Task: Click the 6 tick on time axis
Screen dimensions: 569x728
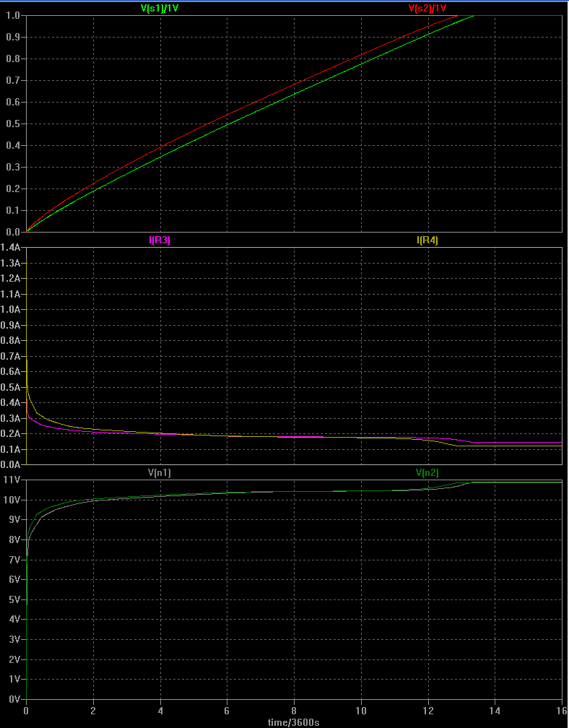Action: (x=227, y=711)
